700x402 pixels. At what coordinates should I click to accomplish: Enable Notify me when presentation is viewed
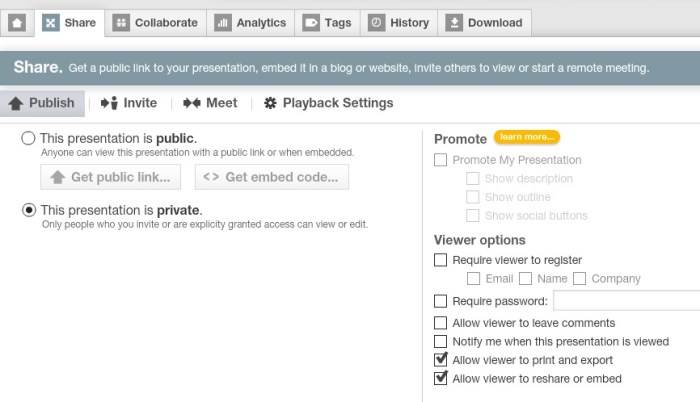[x=441, y=342]
